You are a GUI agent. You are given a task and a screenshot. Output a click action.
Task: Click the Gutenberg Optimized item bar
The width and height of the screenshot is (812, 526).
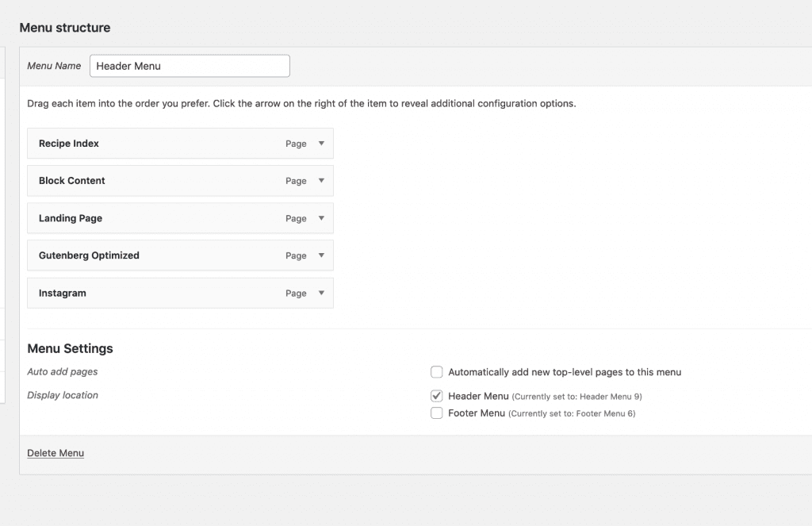pyautogui.click(x=159, y=255)
